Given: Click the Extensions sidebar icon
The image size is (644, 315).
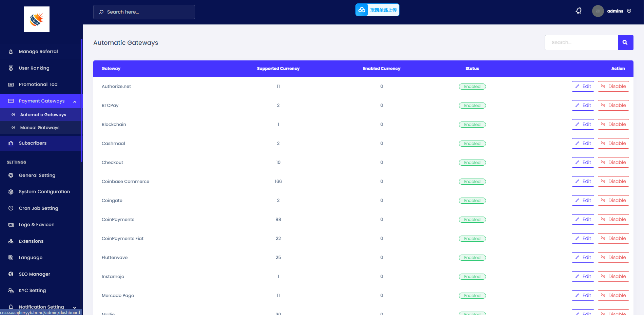Looking at the screenshot, I should tap(11, 241).
